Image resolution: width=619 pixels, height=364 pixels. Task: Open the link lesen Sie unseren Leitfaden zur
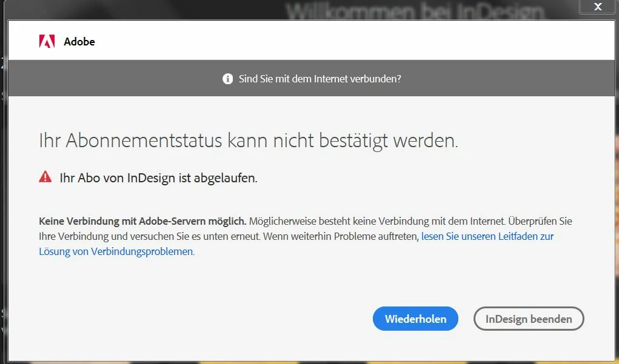point(487,236)
